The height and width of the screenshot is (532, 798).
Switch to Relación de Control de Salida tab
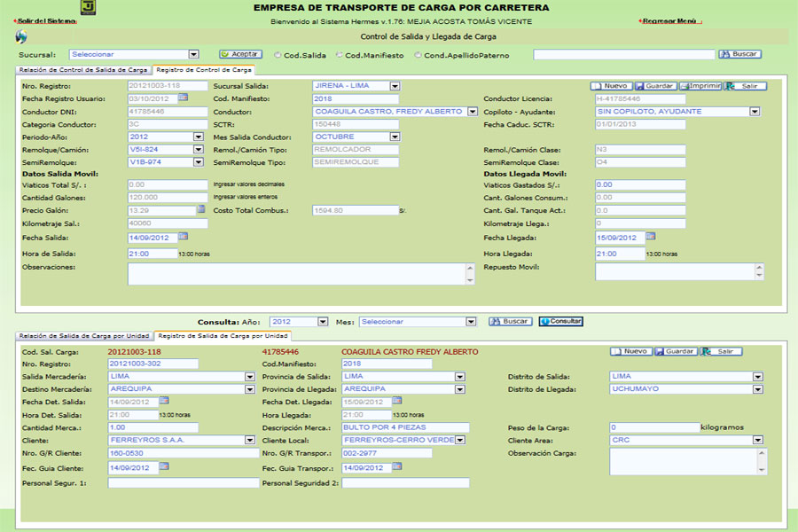(83, 69)
